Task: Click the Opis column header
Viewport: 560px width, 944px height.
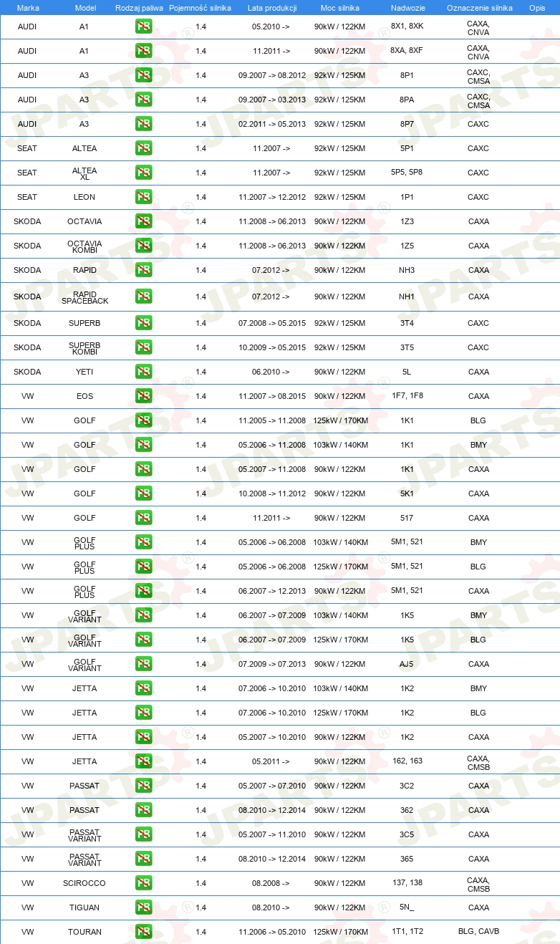Action: tap(537, 8)
